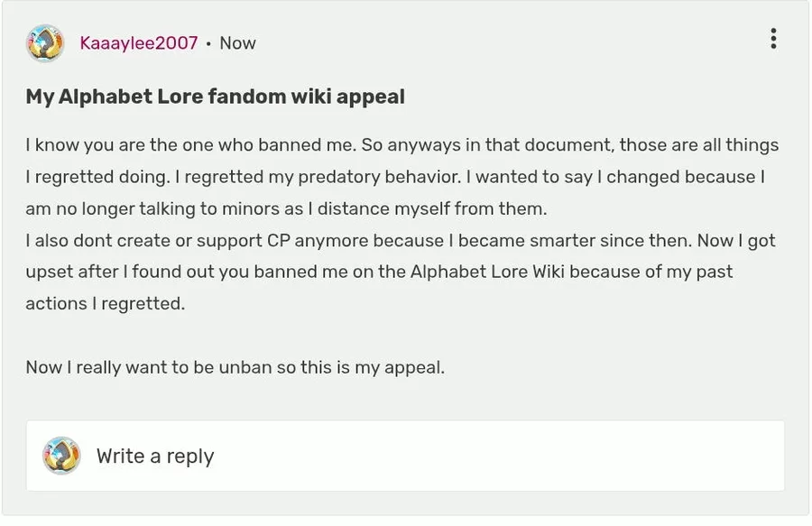Click the first paragraph of the post

397,177
